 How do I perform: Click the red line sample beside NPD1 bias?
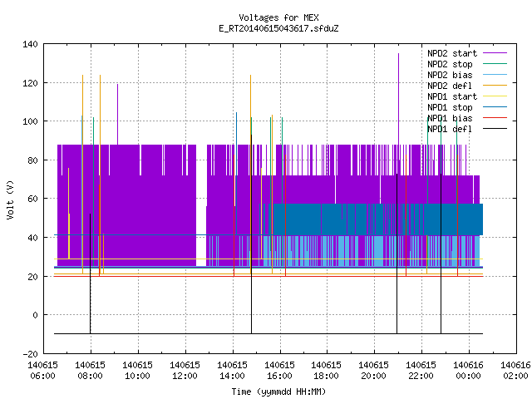(495, 118)
